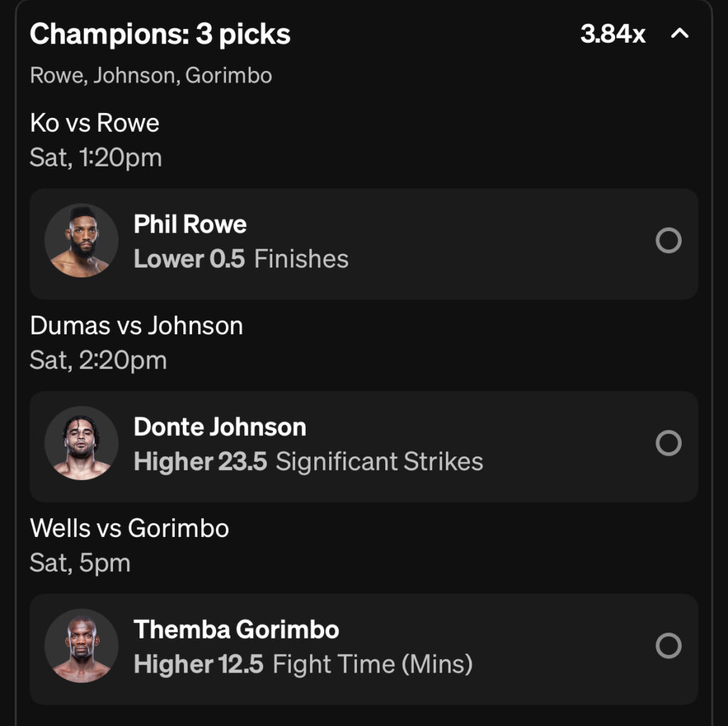Open the Dumas vs Johnson matchup
This screenshot has height=726, width=728.
136,326
